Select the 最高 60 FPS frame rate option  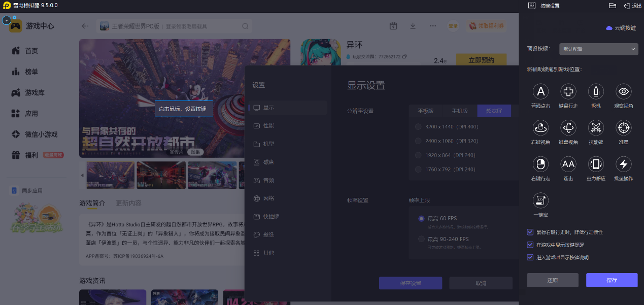pos(421,218)
